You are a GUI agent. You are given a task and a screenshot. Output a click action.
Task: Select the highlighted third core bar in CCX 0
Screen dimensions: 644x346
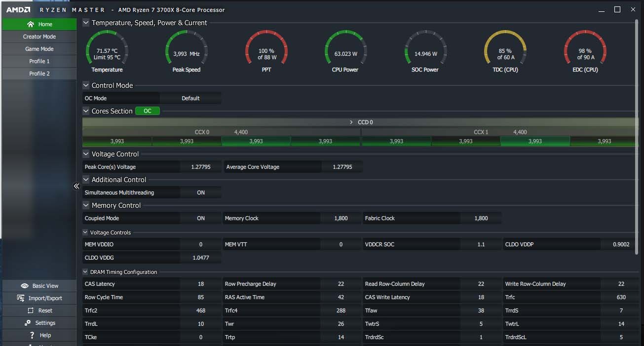(x=256, y=141)
